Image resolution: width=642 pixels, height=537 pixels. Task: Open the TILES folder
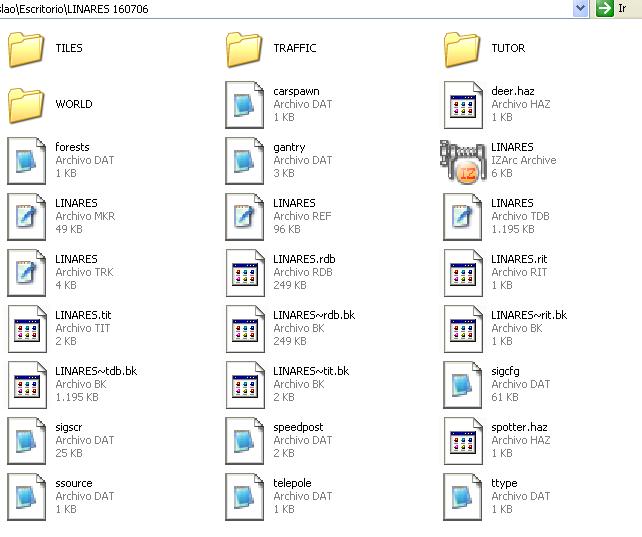(26, 48)
